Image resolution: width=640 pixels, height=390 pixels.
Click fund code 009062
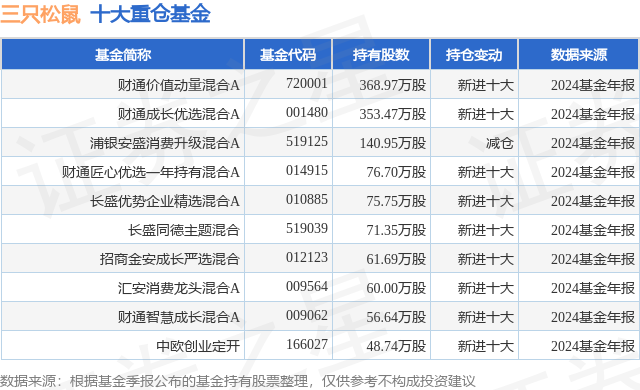pyautogui.click(x=307, y=315)
